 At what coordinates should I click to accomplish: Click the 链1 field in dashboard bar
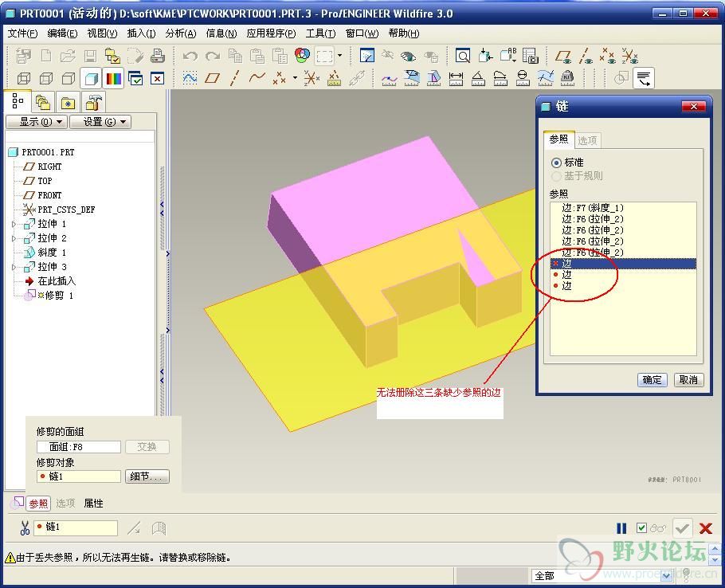click(76, 527)
